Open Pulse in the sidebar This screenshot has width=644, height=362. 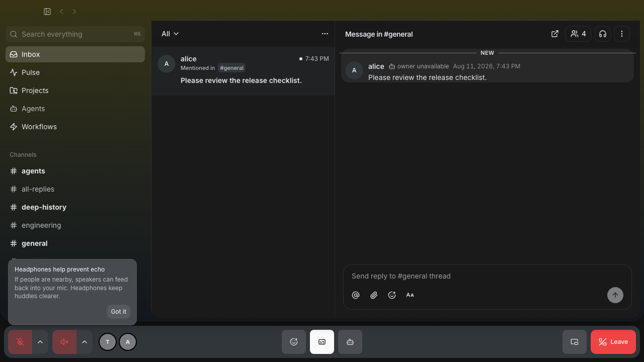tap(75, 72)
